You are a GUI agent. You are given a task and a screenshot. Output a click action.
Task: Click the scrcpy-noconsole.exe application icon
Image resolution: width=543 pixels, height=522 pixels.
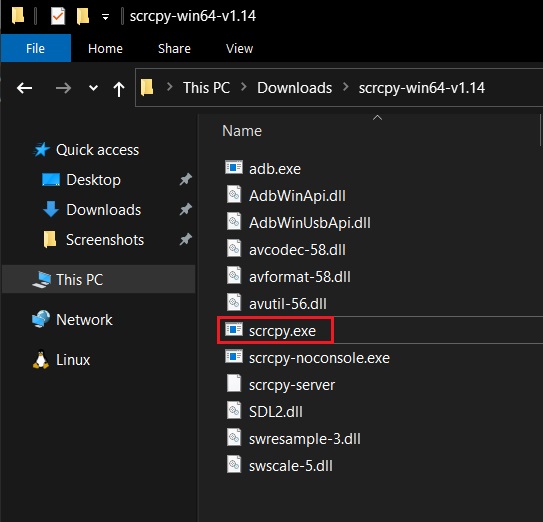[x=234, y=356]
